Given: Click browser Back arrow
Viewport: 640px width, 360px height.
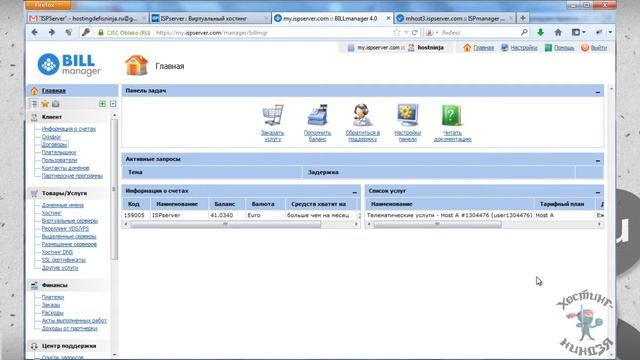Looking at the screenshot, I should pos(35,32).
